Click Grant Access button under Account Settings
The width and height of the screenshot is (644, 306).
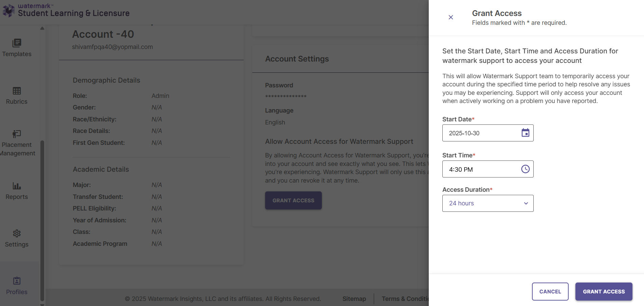click(293, 200)
